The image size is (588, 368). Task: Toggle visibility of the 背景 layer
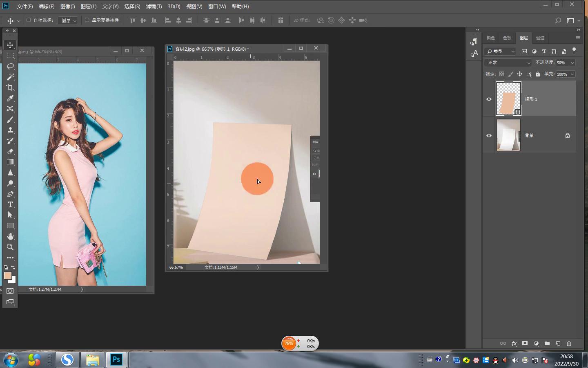(489, 135)
